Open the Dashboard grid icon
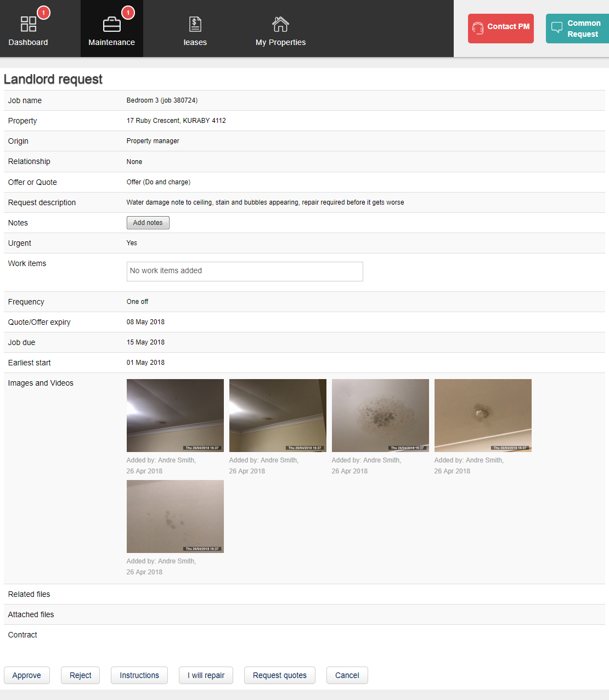609x700 pixels. pos(28,24)
